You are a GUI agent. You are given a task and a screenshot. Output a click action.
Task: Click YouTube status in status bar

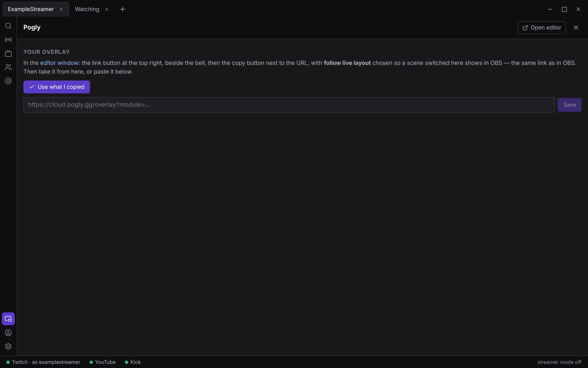tap(102, 362)
